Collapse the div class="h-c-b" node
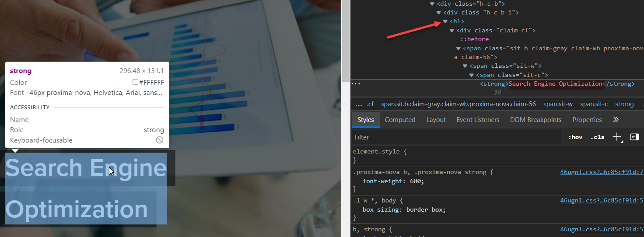Viewport: 644px width, 237px height. [432, 3]
